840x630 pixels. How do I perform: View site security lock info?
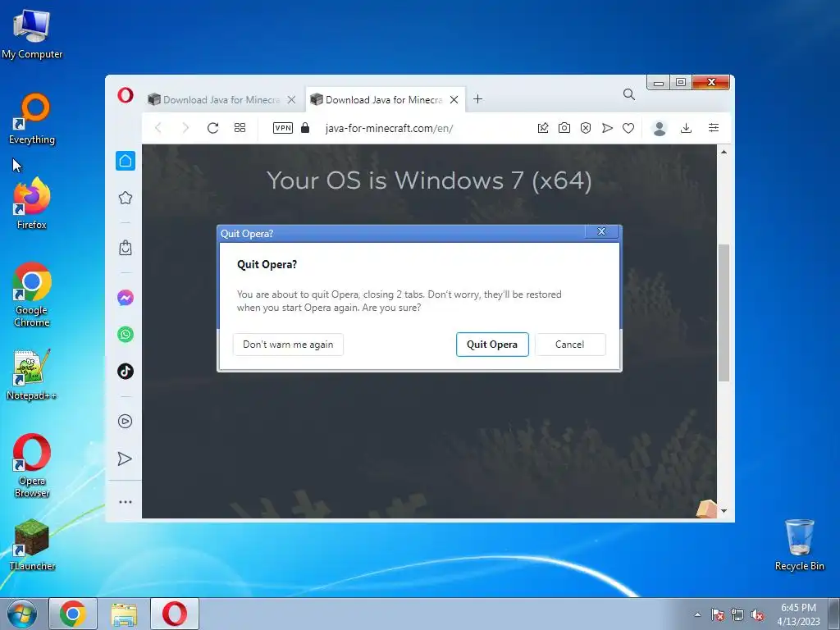(x=305, y=127)
